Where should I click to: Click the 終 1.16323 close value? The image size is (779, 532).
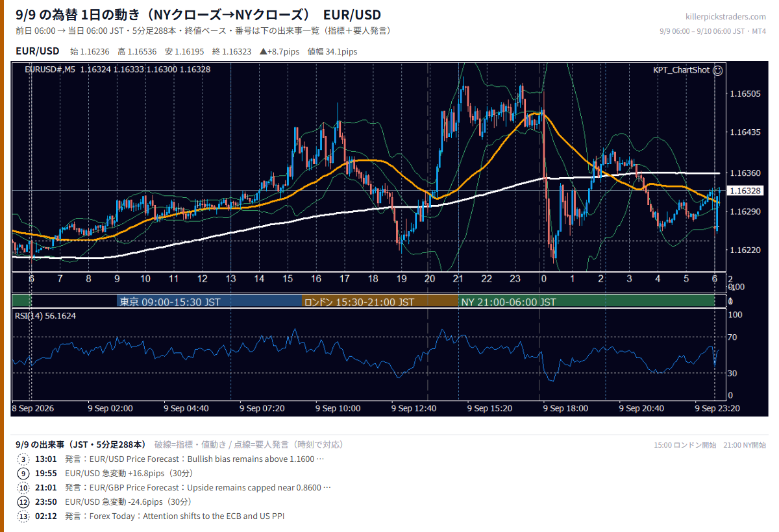(x=232, y=51)
